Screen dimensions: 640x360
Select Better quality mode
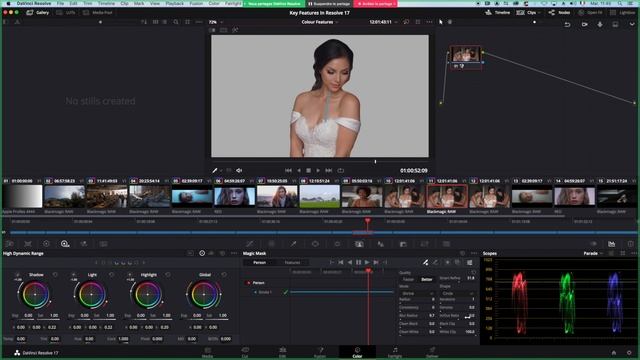(427, 280)
